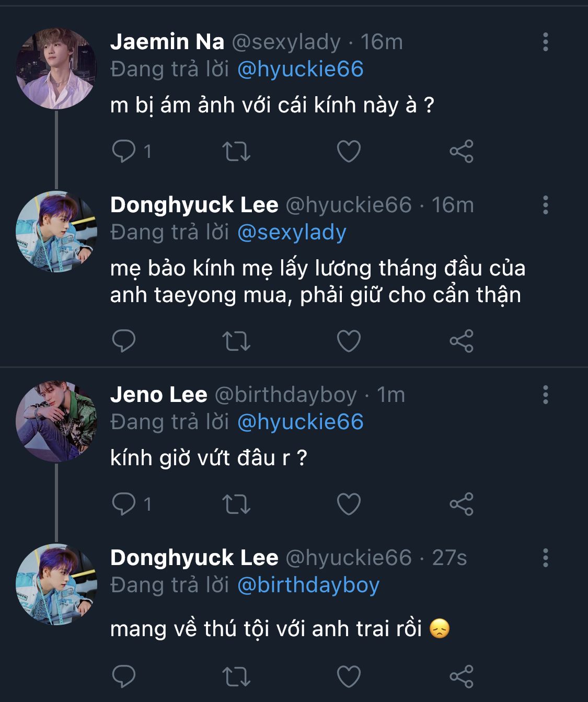Share Donghyuck's reply to @birthdayboy
The image size is (588, 702).
pos(462,676)
